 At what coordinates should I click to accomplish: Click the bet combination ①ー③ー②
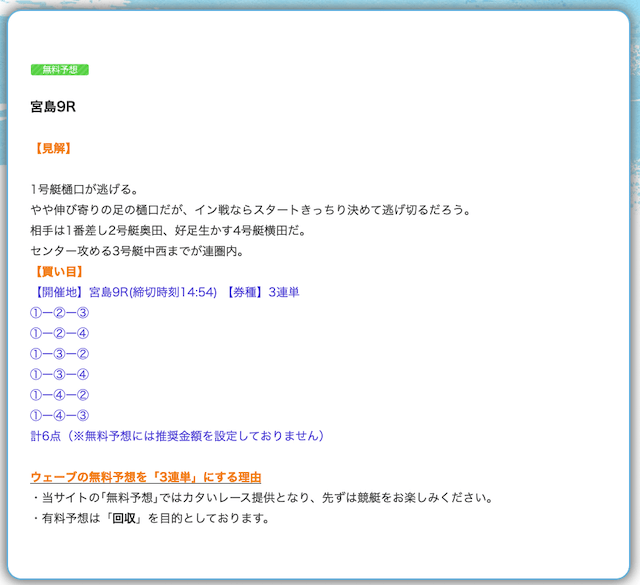pos(60,354)
